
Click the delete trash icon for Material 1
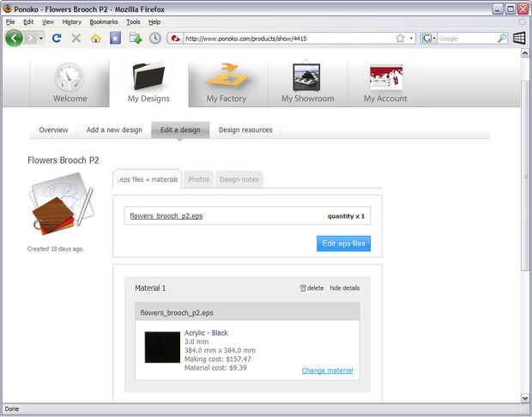click(x=303, y=288)
